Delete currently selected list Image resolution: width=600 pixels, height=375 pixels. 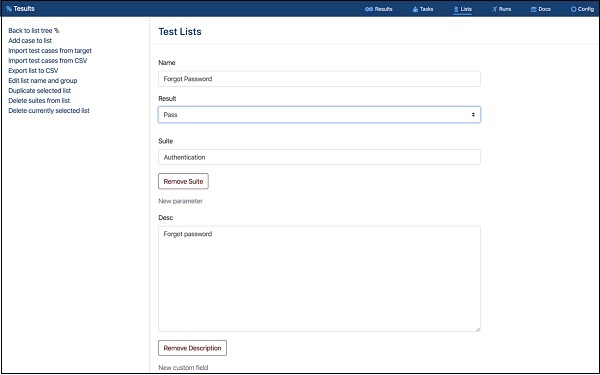coord(49,111)
